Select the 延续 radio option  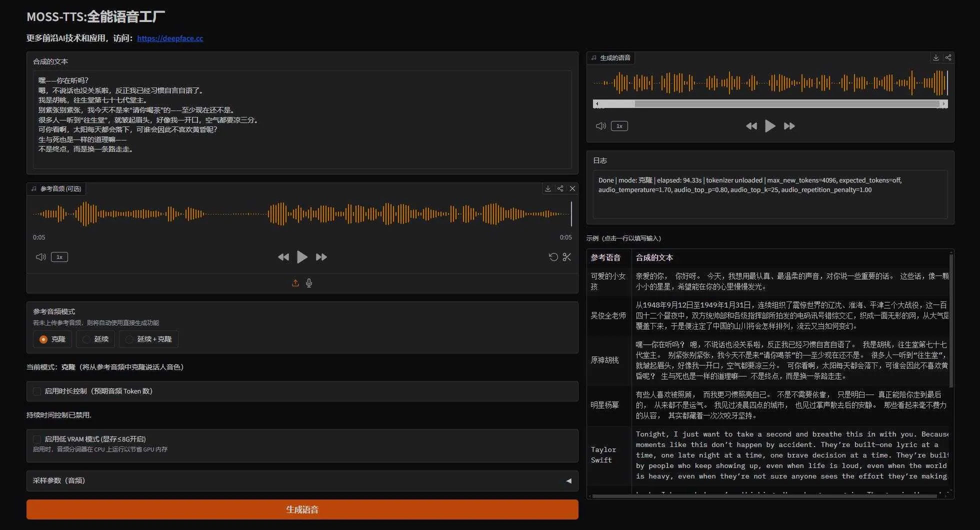click(x=95, y=339)
